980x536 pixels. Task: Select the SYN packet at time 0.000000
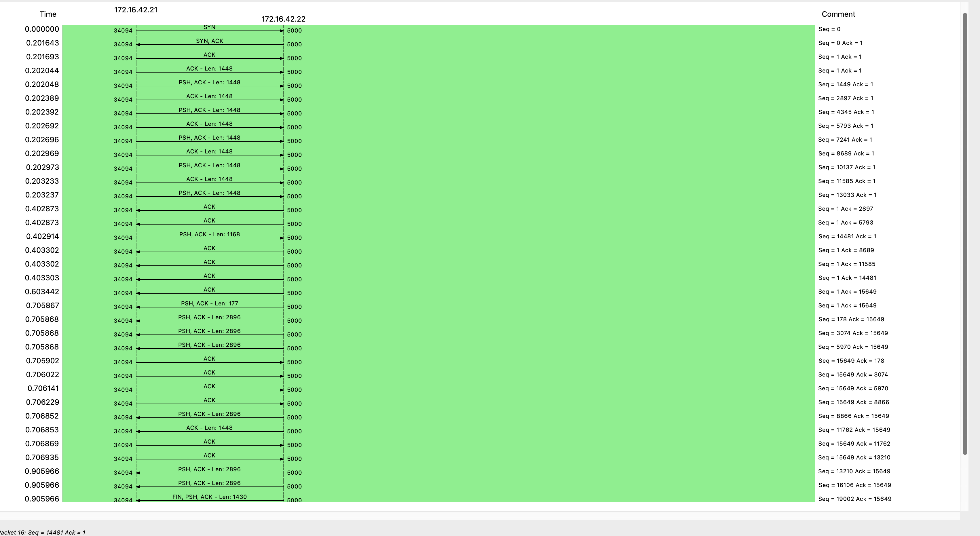[209, 29]
